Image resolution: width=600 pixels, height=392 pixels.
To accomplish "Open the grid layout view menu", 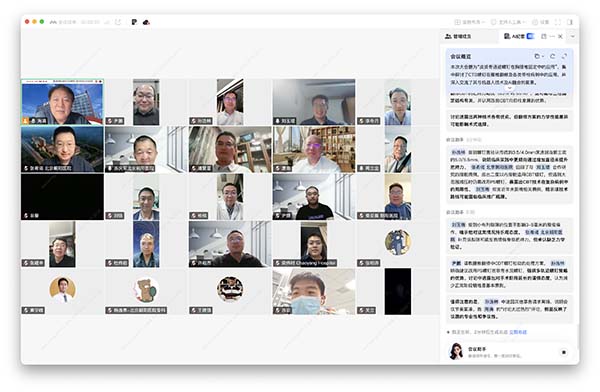I will [x=470, y=22].
